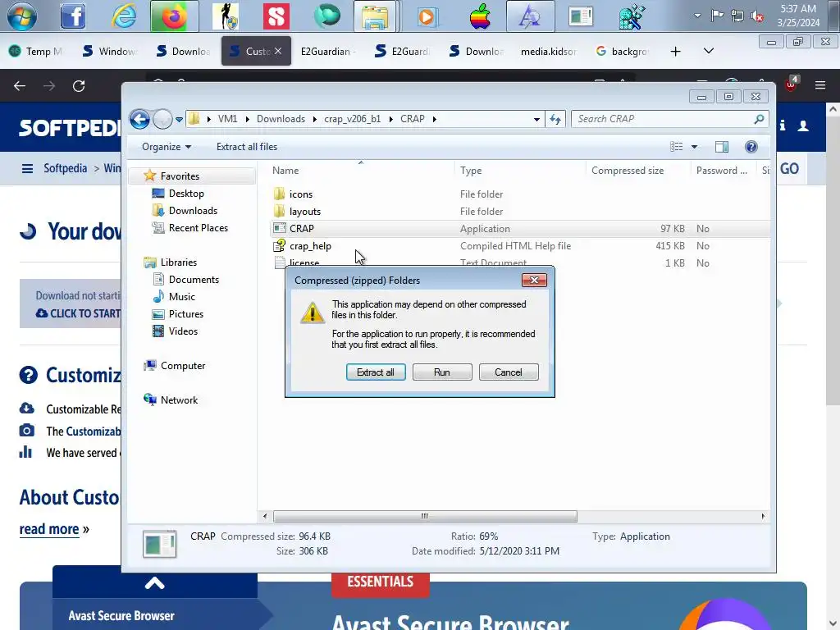Screen dimensions: 840x630
Task: Click the Explorer back arrow button
Action: (139, 119)
